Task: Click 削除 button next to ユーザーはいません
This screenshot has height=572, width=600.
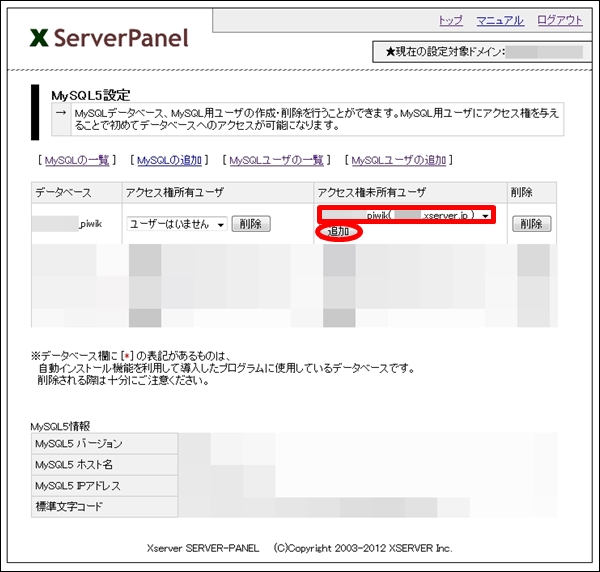Action: (x=251, y=224)
